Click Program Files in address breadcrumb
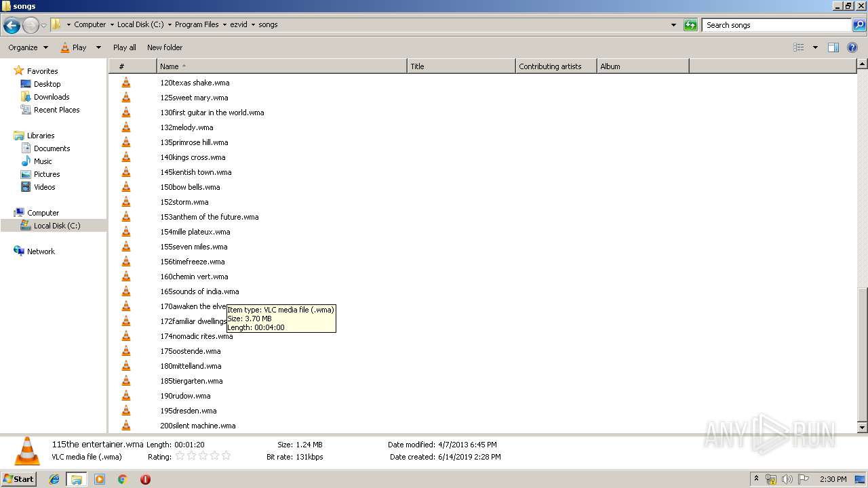Viewport: 868px width, 488px height. pos(197,24)
